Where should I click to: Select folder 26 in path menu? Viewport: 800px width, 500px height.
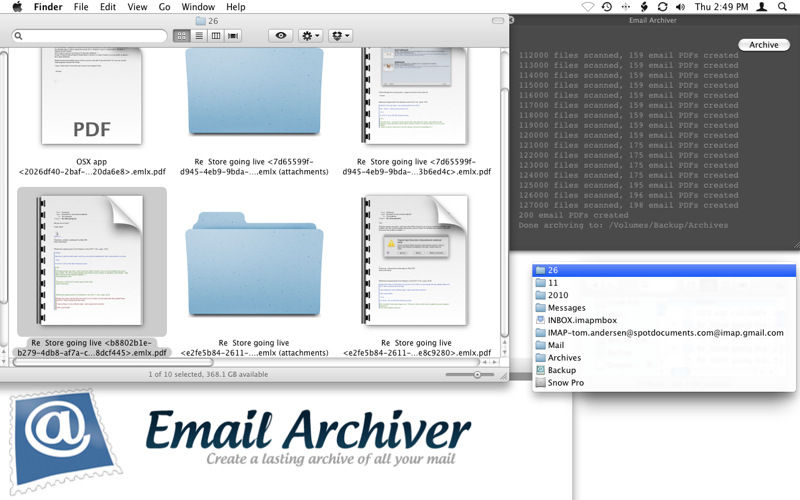point(664,270)
